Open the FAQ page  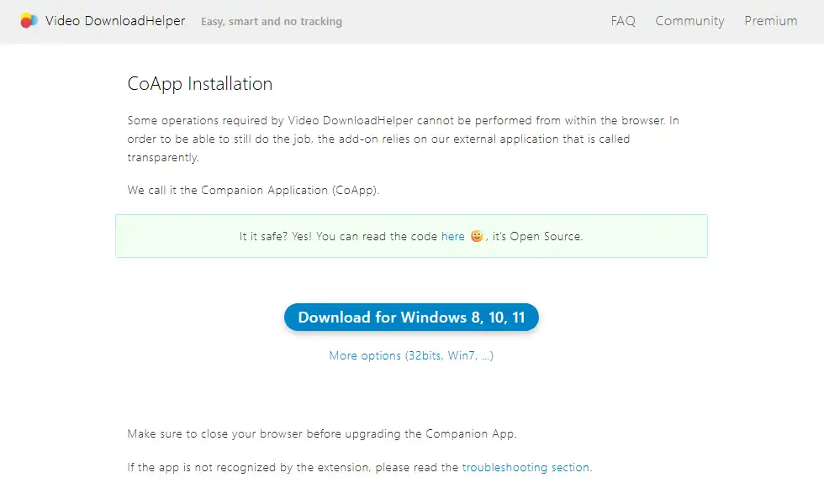point(623,21)
